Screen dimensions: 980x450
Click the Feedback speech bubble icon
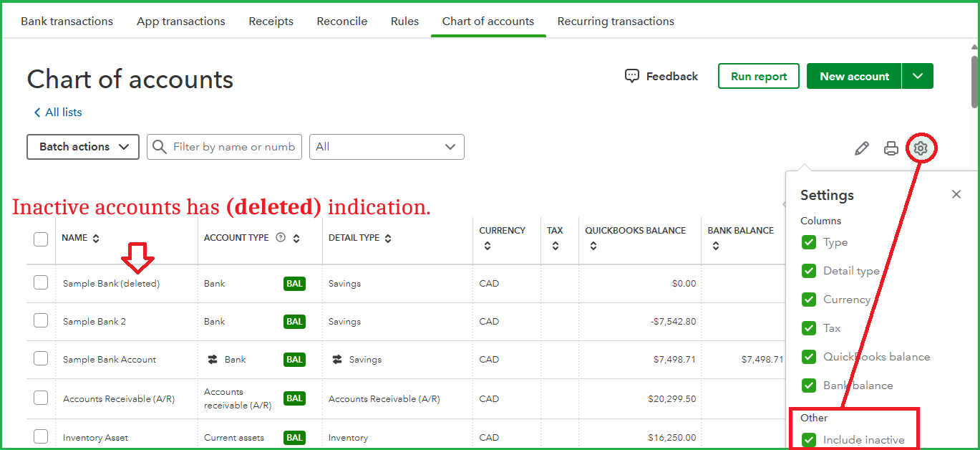pyautogui.click(x=631, y=76)
